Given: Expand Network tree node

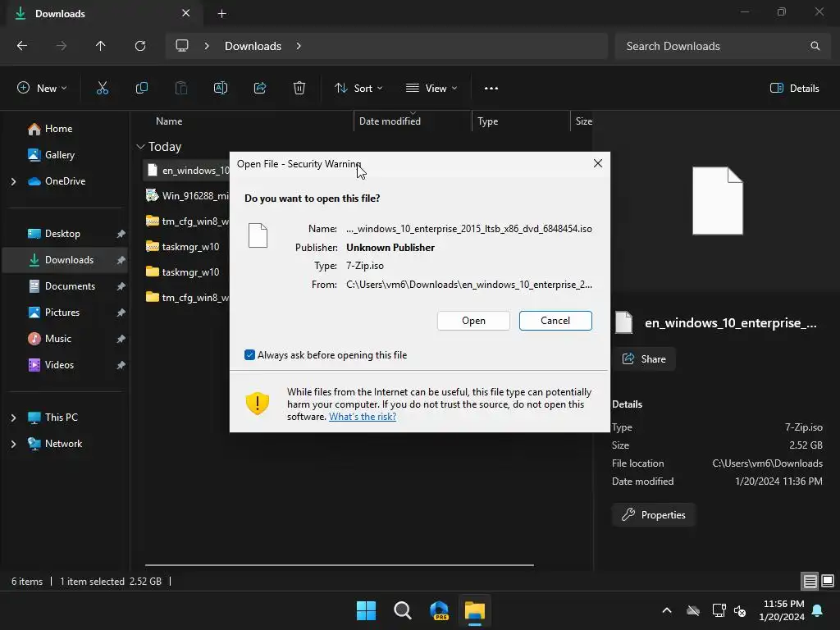Looking at the screenshot, I should (13, 444).
